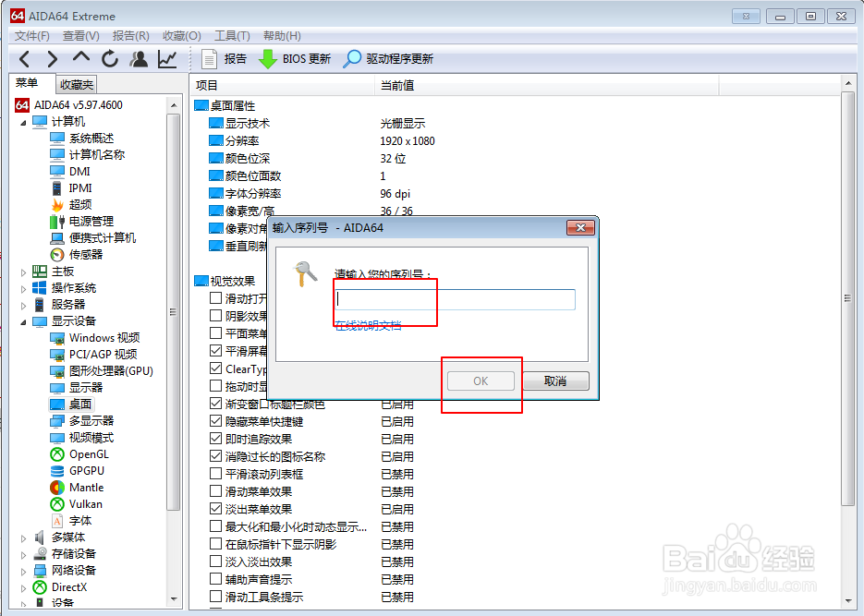Open the 查看(V) menu

[x=81, y=36]
